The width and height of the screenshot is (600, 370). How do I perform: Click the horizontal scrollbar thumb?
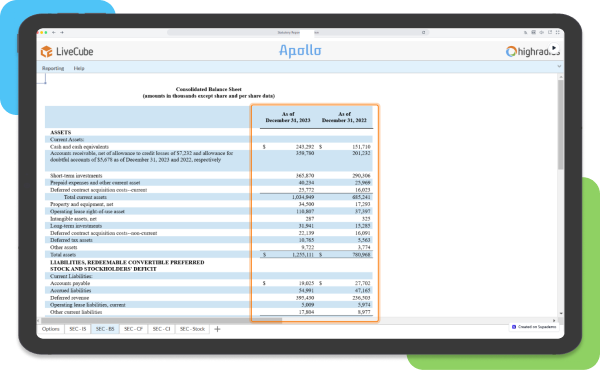pyautogui.click(x=161, y=321)
